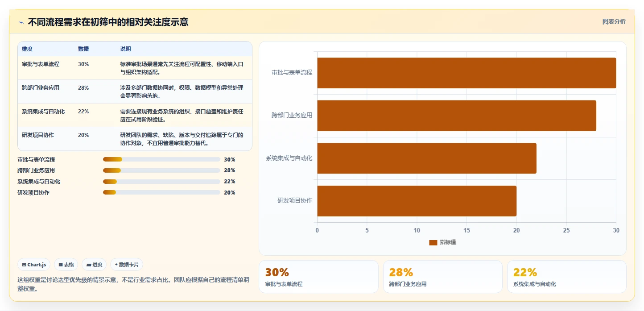Viewport: 644px width, 311px height.
Task: Click the 研发项目协作 bar in the chart
Action: point(417,201)
